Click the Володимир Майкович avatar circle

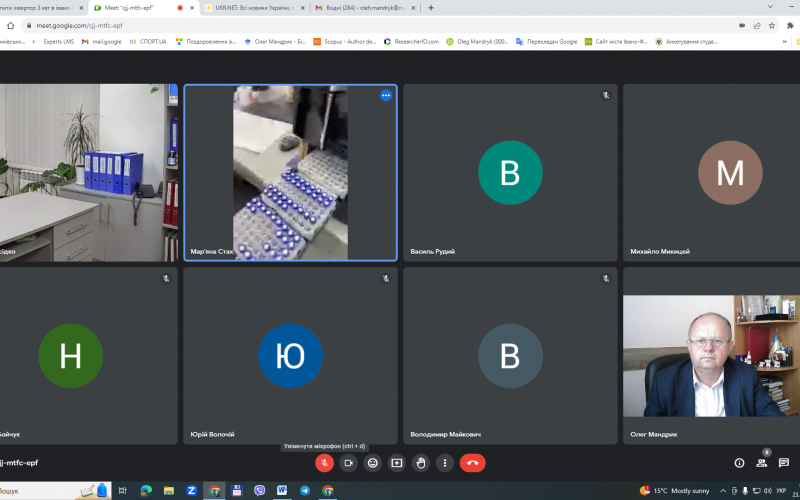[x=510, y=356]
